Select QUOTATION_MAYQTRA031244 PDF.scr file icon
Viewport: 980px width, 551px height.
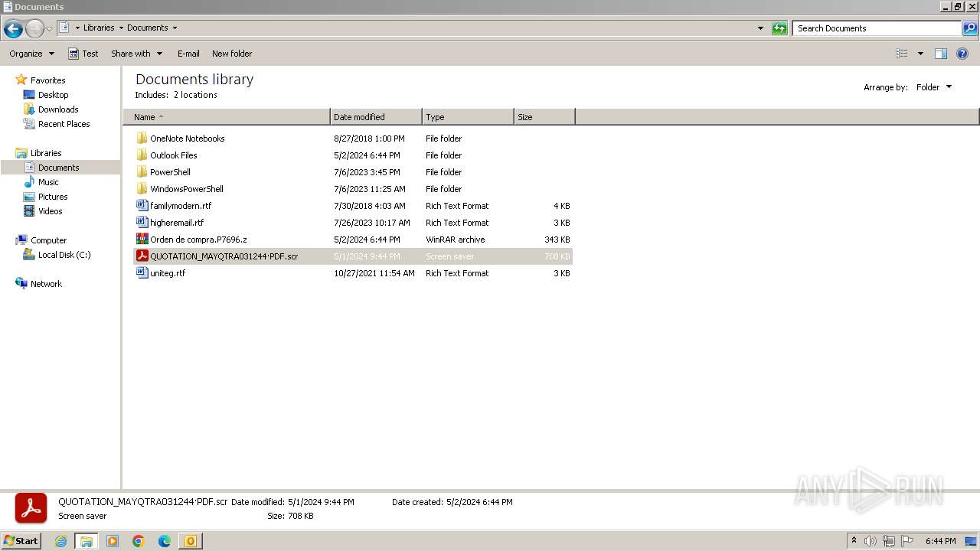click(142, 256)
